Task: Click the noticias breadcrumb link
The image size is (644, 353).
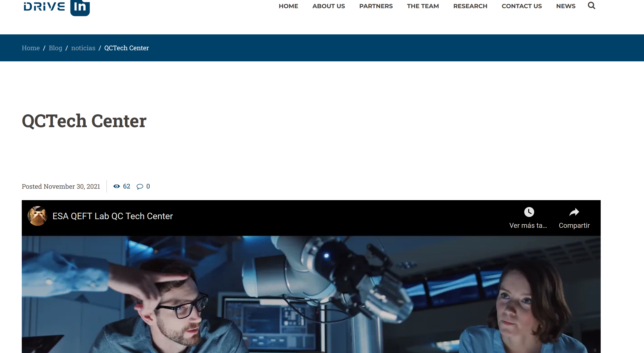Action: coord(83,48)
